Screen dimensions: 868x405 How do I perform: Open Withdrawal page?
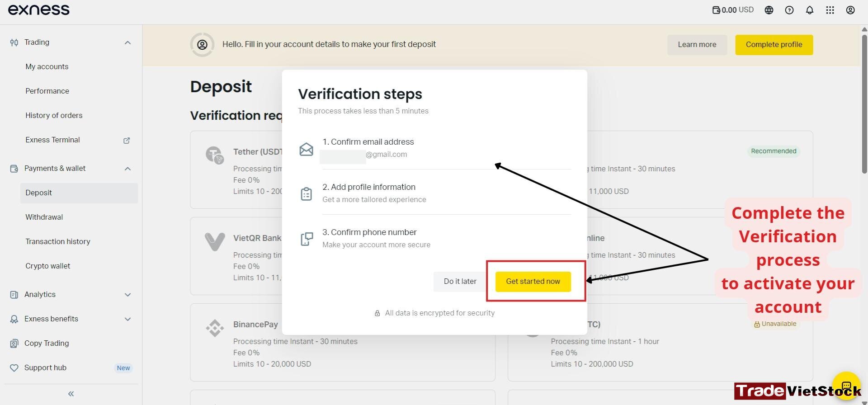[x=44, y=217]
